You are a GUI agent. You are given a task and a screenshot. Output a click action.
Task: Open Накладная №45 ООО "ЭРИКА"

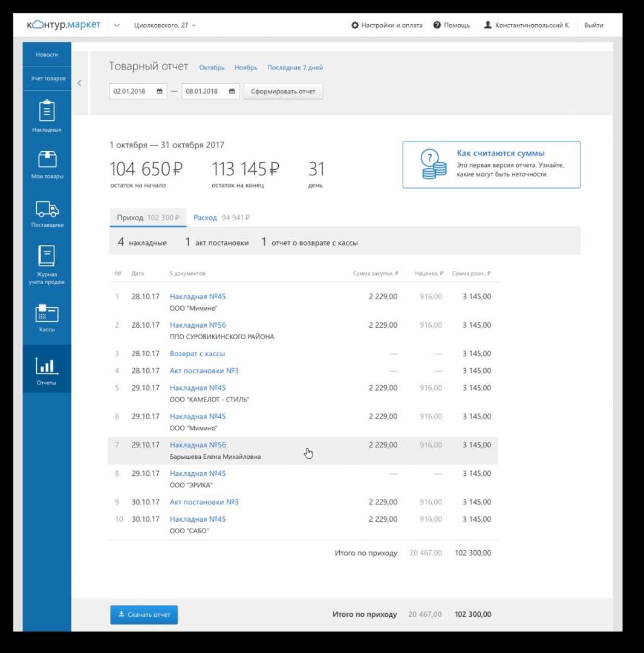point(198,473)
